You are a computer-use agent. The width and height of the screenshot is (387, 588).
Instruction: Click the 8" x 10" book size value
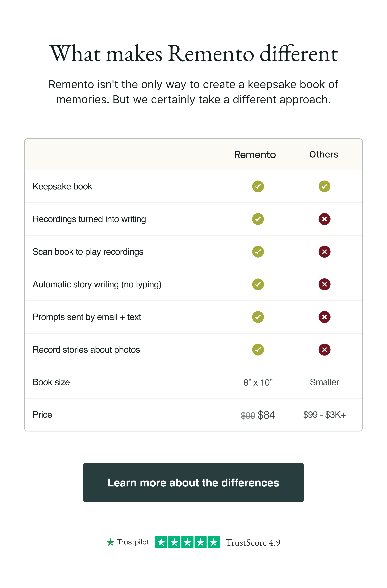[258, 382]
